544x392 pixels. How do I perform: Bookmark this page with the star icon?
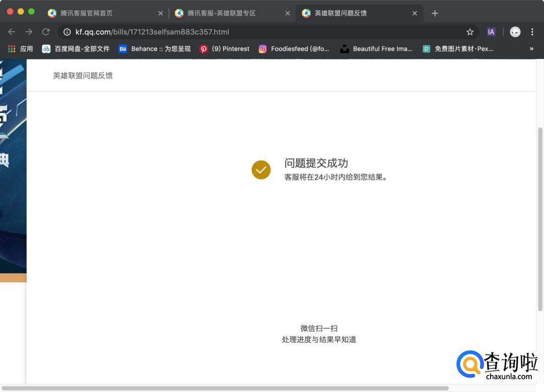click(x=470, y=32)
